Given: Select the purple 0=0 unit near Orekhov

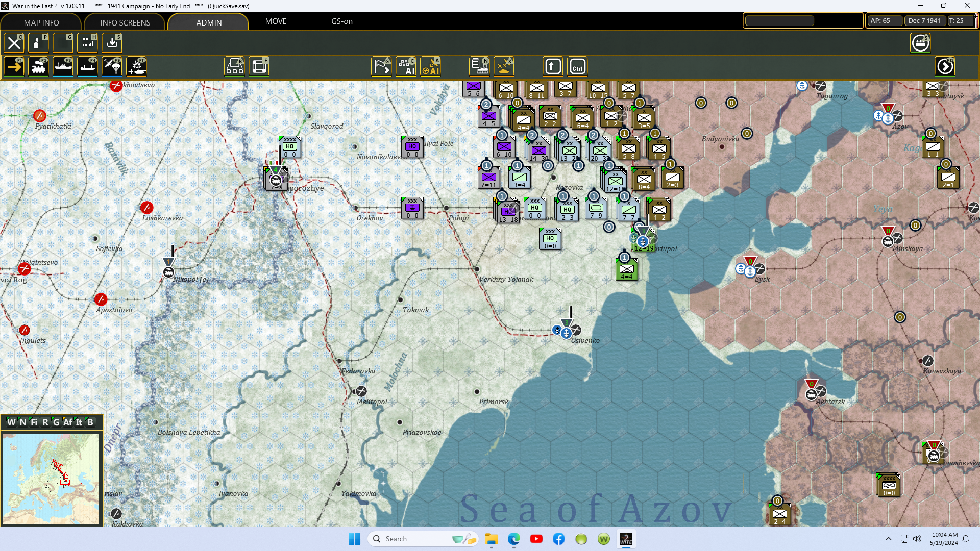Looking at the screenshot, I should 412,209.
